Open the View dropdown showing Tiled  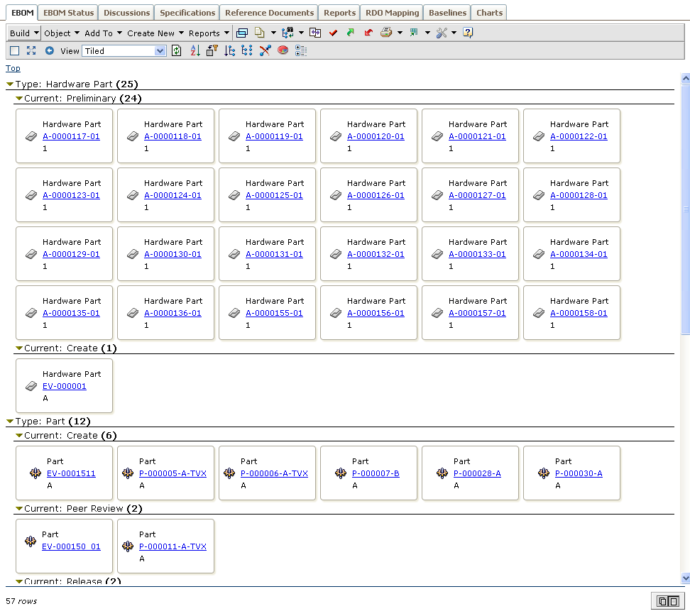click(124, 51)
